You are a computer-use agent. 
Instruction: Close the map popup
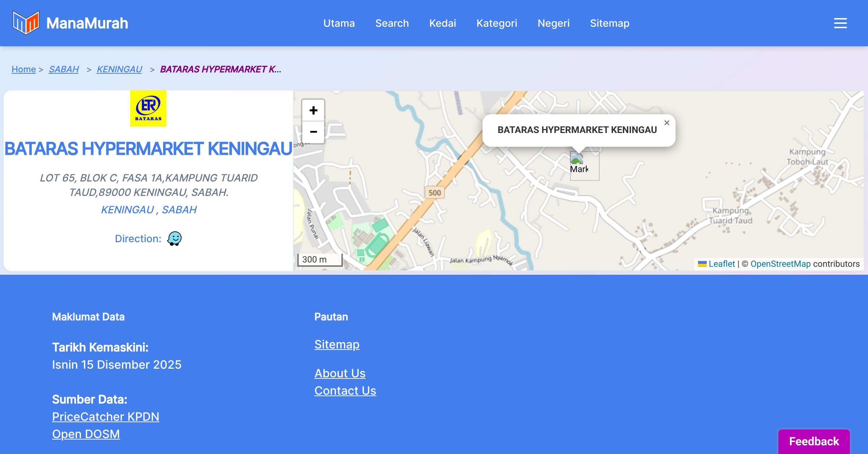click(x=667, y=123)
